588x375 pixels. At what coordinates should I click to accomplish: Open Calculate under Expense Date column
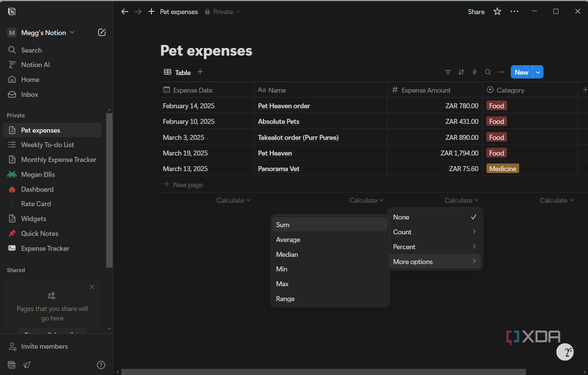click(x=233, y=200)
